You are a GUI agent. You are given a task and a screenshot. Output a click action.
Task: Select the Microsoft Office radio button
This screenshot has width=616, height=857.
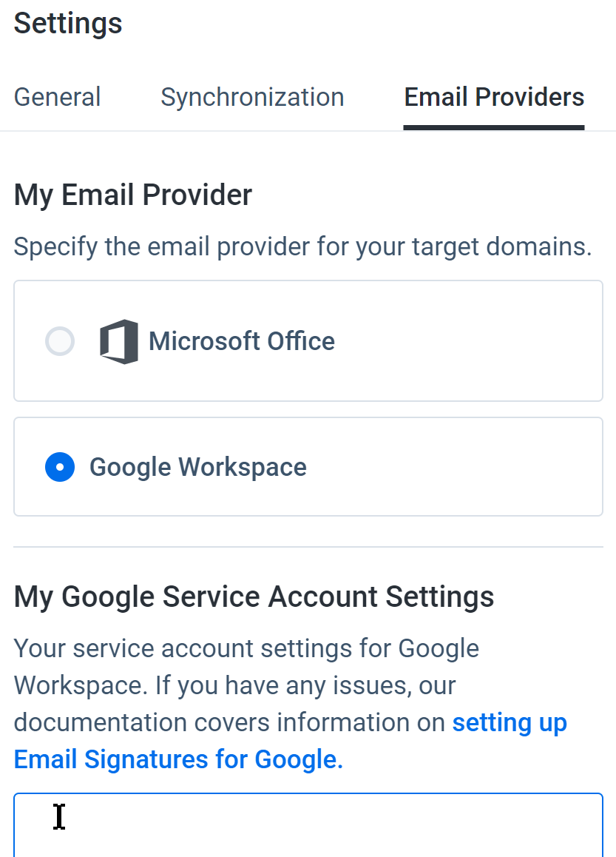click(59, 341)
